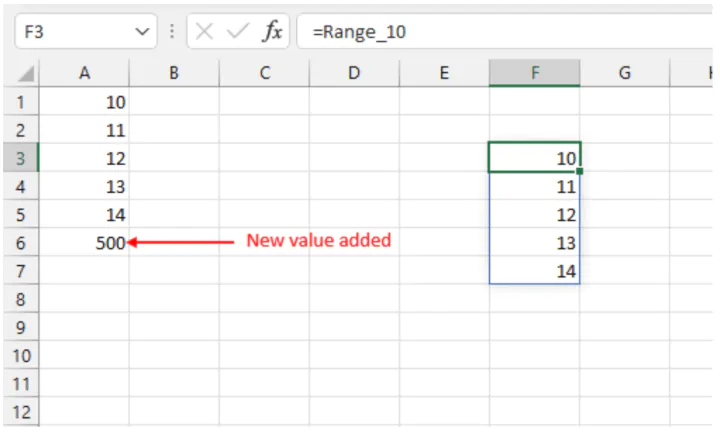Cancel the formula entry with X icon

click(204, 32)
